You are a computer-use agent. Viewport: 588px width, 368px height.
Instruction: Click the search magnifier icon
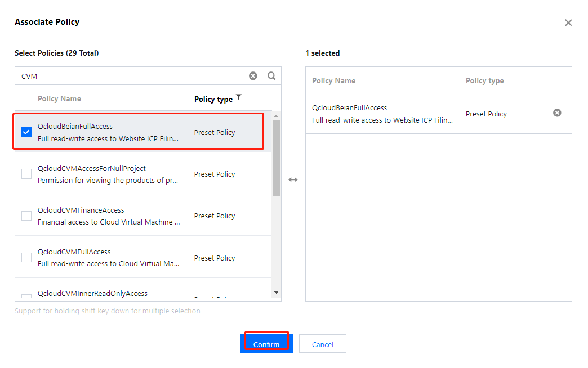click(271, 76)
